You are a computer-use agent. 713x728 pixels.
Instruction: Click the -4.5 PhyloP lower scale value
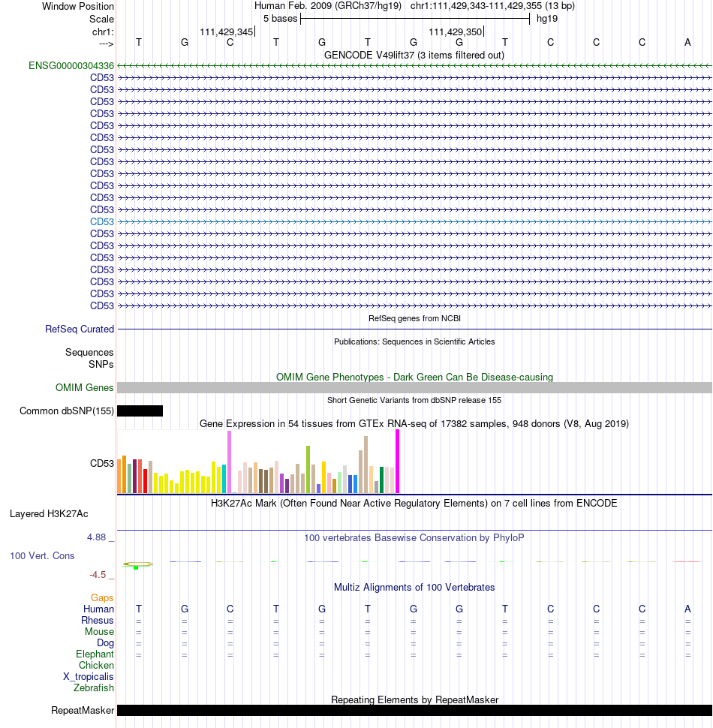coord(98,575)
